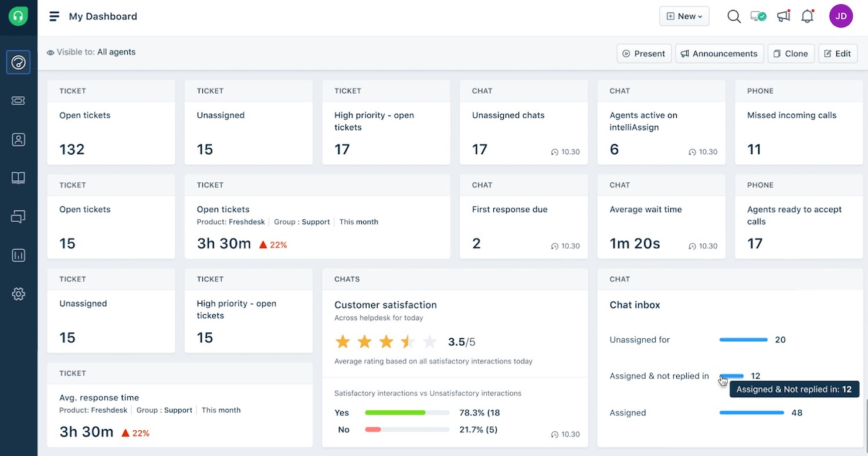Image resolution: width=868 pixels, height=456 pixels.
Task: Open the hamburger menu next to My Dashboard
Action: [54, 16]
